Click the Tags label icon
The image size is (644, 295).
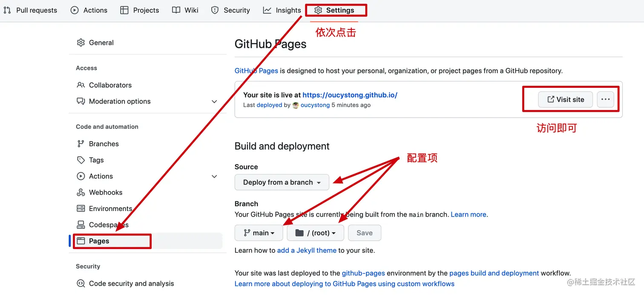(81, 160)
